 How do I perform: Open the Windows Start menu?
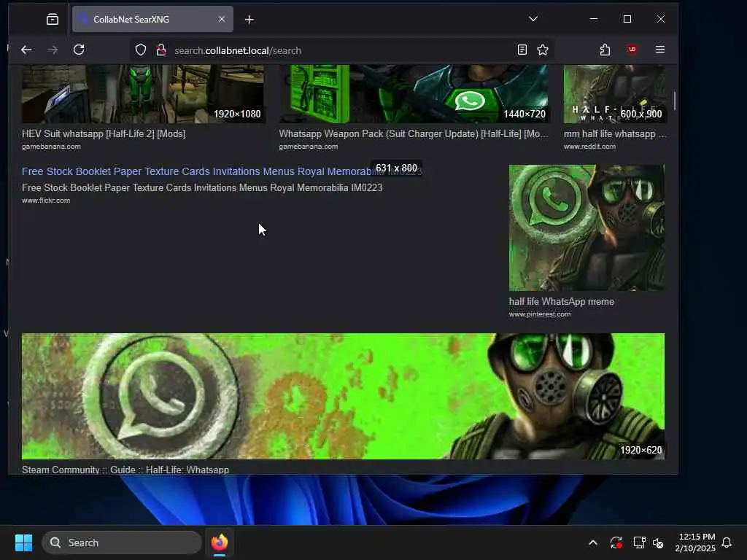pos(23,542)
